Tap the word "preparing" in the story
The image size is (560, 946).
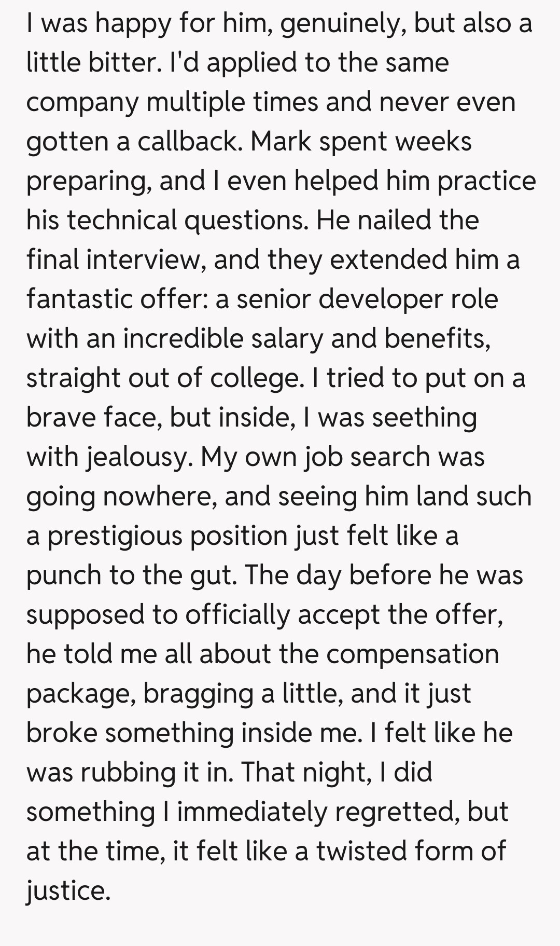tap(89, 181)
